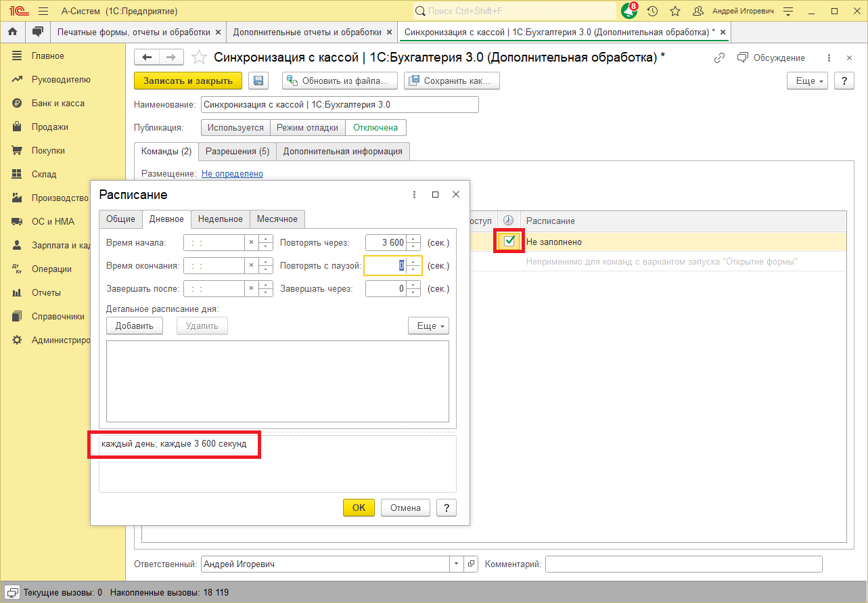Adjust Повторять с паузой spinner
The image size is (868, 603).
(x=414, y=265)
